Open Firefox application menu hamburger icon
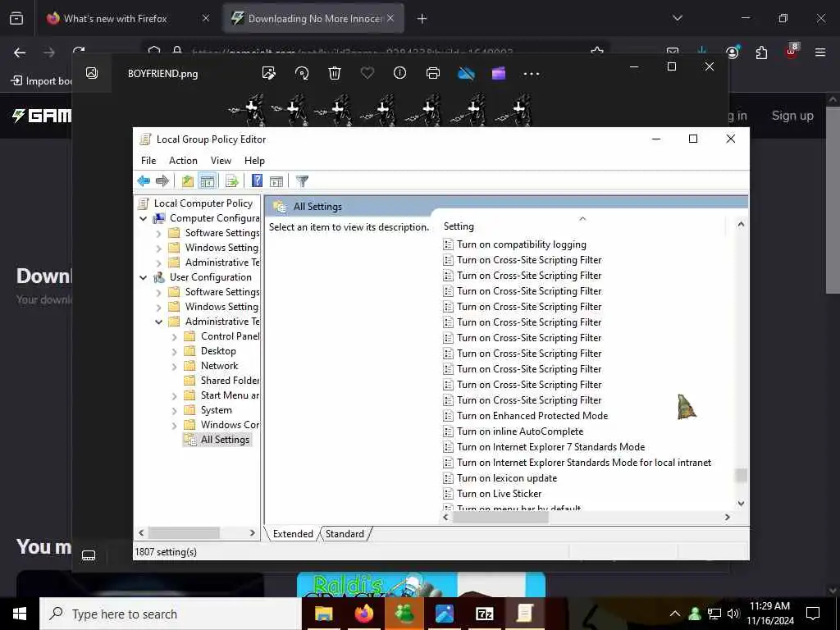The image size is (840, 630). (x=820, y=52)
